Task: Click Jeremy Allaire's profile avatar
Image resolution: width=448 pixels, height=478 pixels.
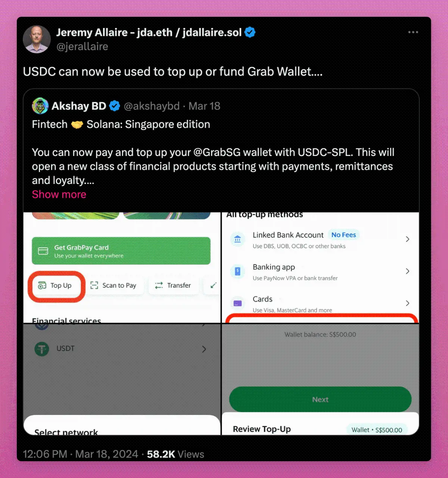Action: click(x=37, y=39)
